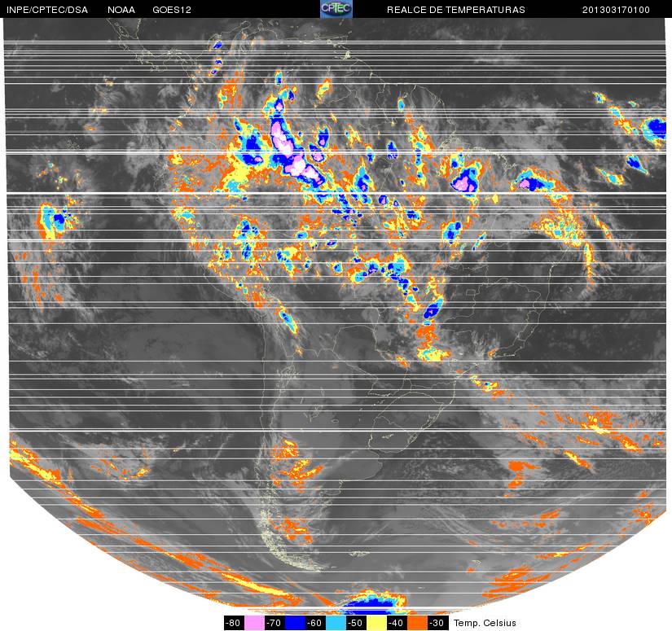
Task: Click the light blue legend color swatch
Action: coord(336,622)
